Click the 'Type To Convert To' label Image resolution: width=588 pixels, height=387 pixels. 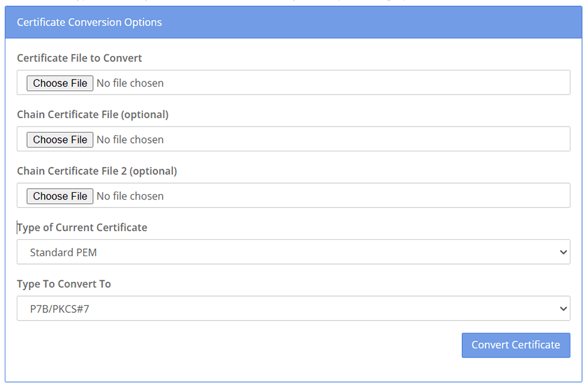[64, 284]
